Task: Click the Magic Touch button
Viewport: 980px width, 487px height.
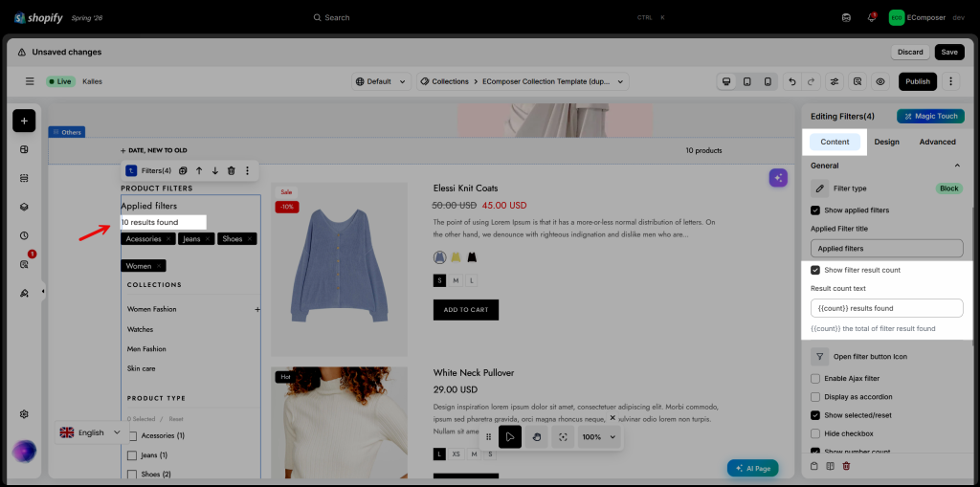Action: [930, 117]
